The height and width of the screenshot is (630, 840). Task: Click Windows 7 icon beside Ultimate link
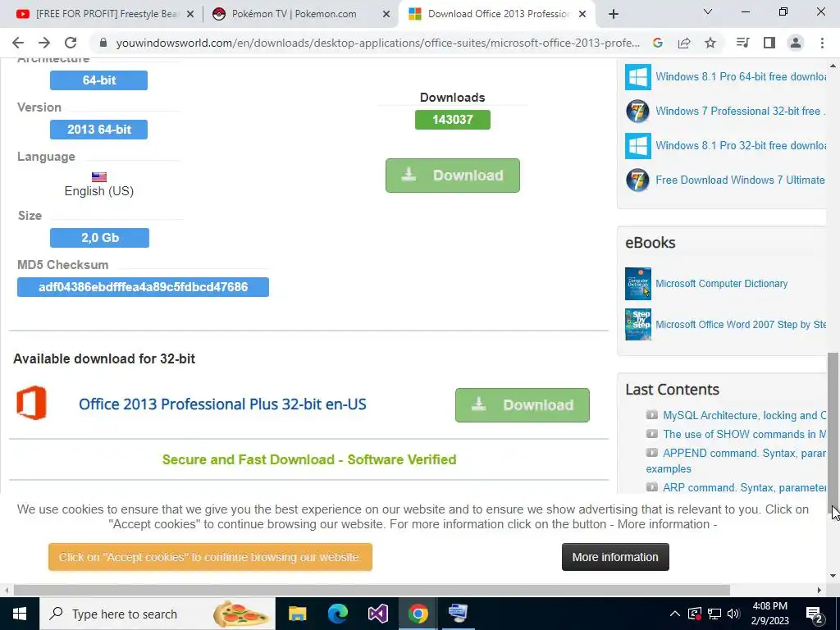click(638, 180)
